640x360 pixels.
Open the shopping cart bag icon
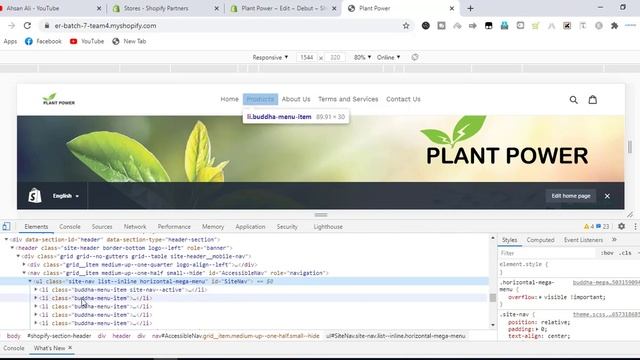[x=593, y=100]
